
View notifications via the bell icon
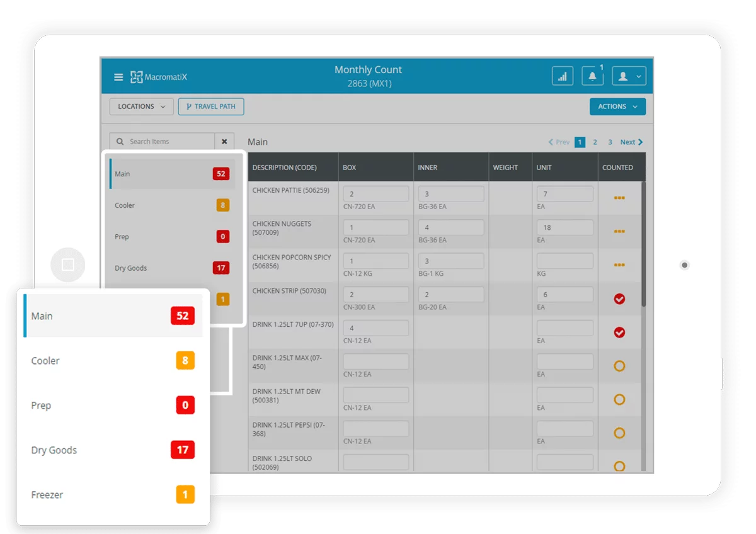point(592,76)
